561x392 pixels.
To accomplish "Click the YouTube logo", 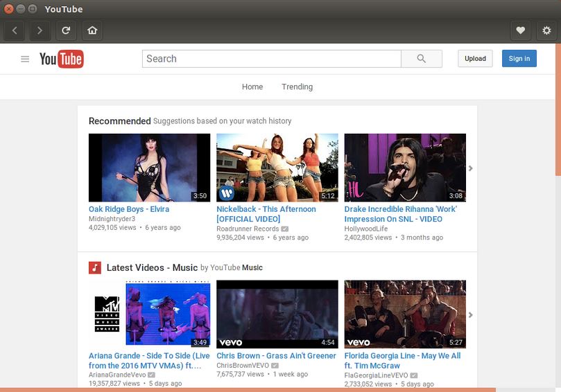I will pos(62,59).
